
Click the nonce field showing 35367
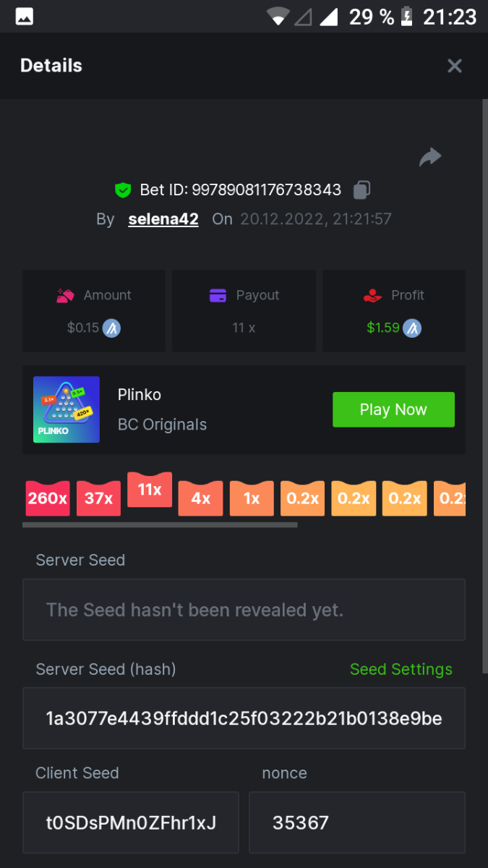[356, 822]
